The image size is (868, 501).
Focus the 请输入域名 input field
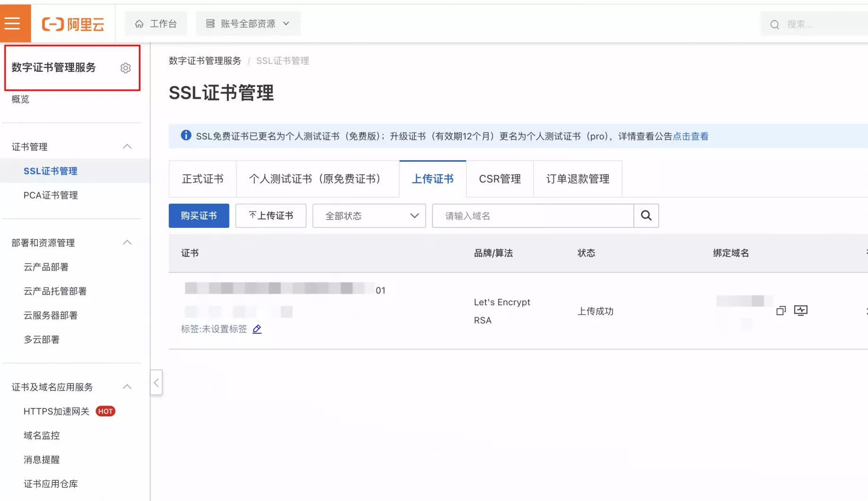pyautogui.click(x=533, y=216)
